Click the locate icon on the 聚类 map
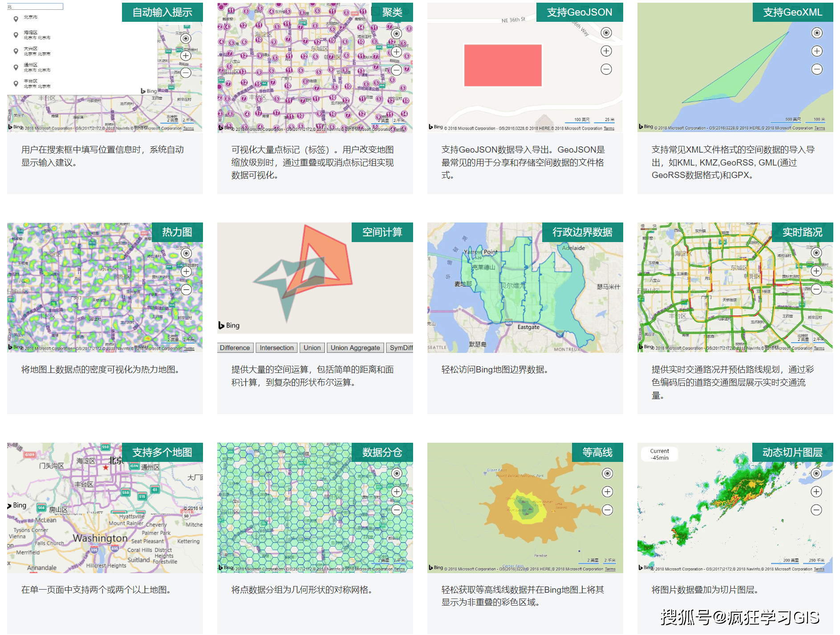Screen dimensions: 840x635 pos(396,33)
